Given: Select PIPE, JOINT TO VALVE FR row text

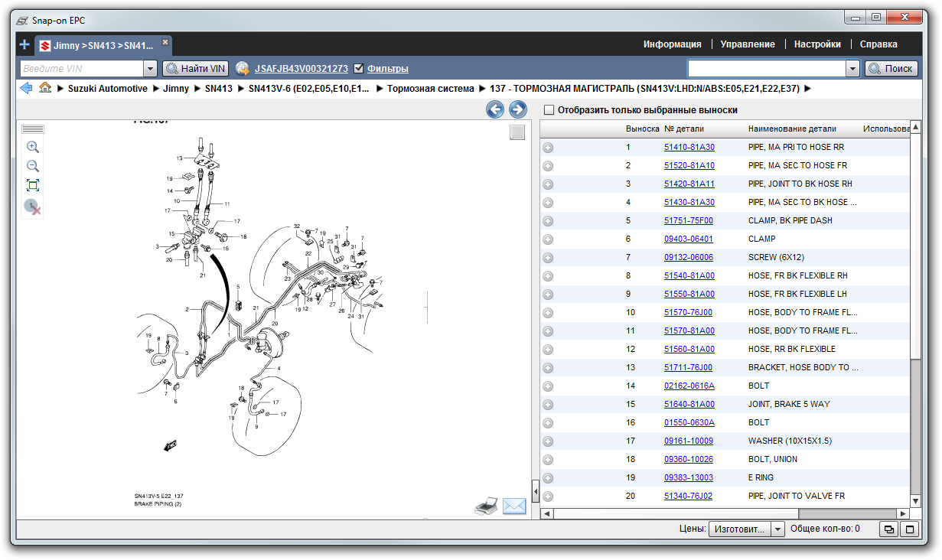Looking at the screenshot, I should click(797, 496).
